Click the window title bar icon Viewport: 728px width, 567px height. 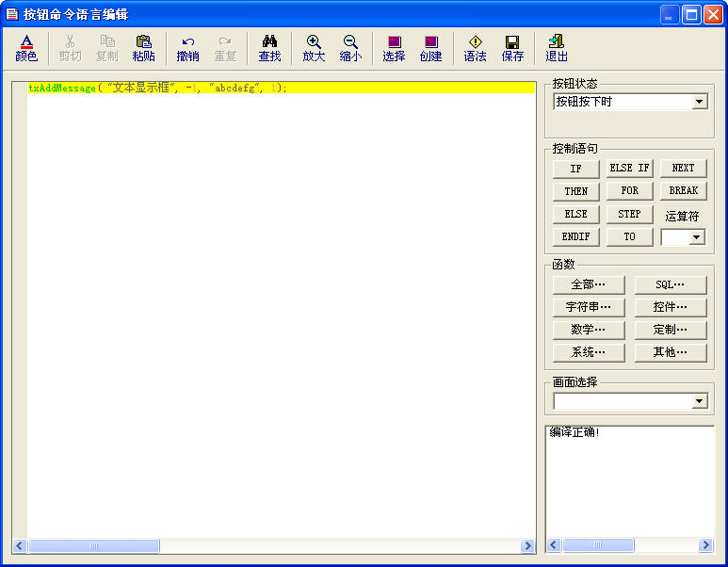pos(12,14)
